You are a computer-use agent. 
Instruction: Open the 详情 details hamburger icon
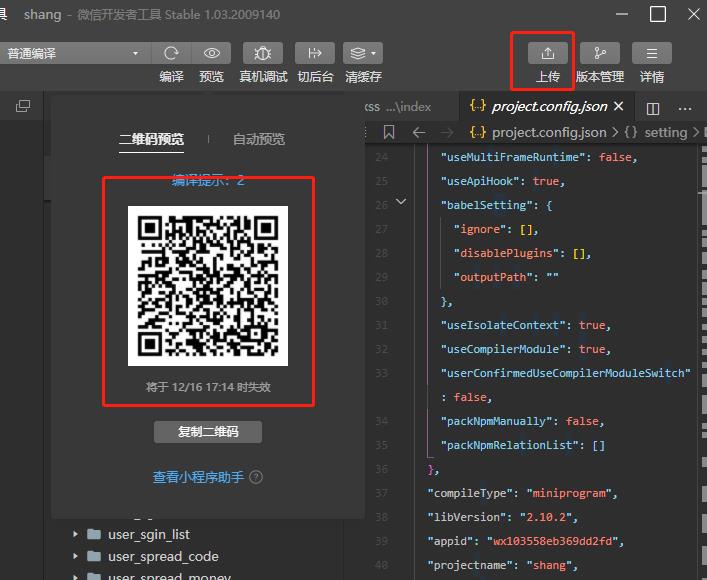652,54
